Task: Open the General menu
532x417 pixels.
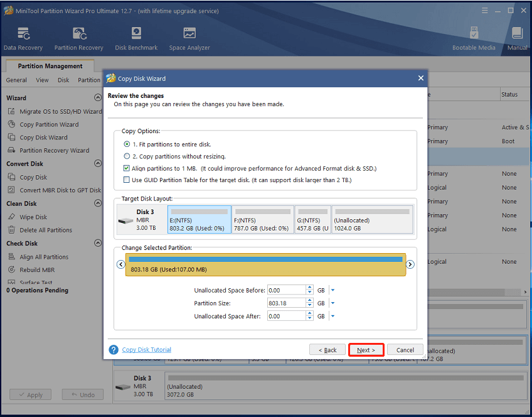Action: click(16, 80)
